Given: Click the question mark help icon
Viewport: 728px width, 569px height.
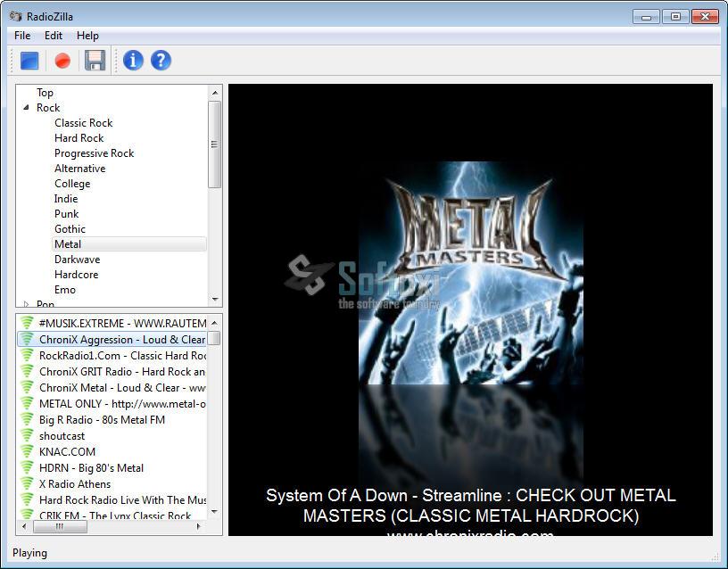Looking at the screenshot, I should click(161, 61).
